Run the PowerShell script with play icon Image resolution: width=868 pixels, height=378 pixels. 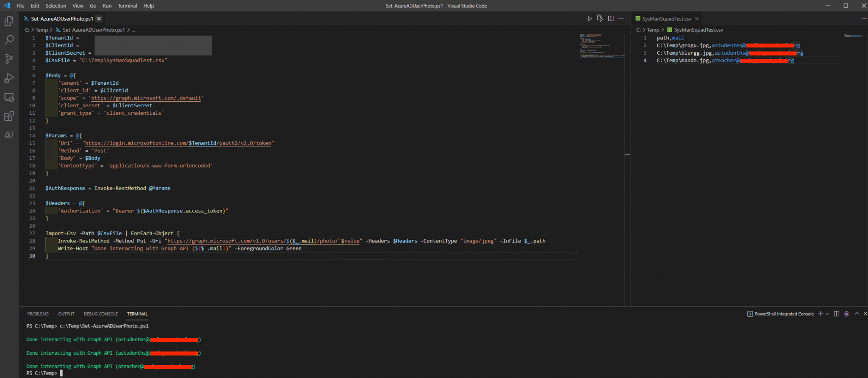tap(590, 19)
